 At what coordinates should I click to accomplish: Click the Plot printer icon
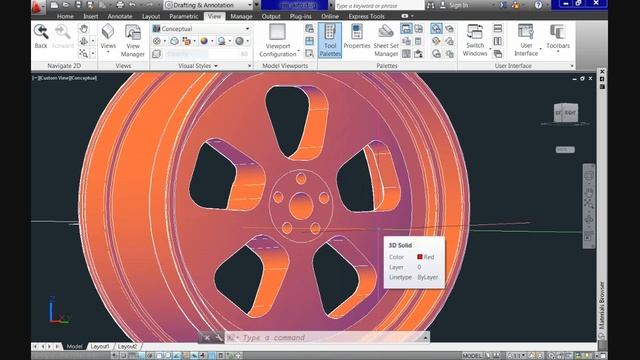[x=120, y=5]
